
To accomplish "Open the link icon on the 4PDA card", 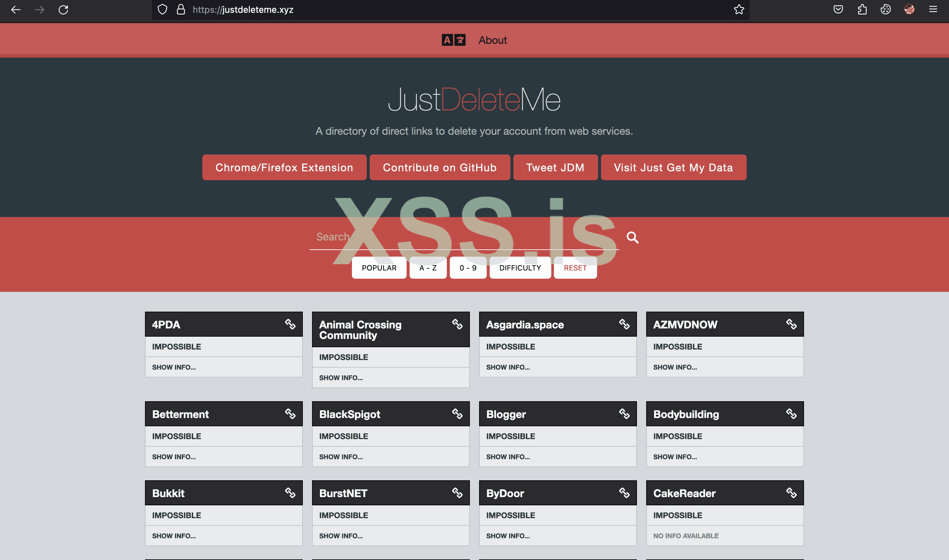I will [x=291, y=324].
